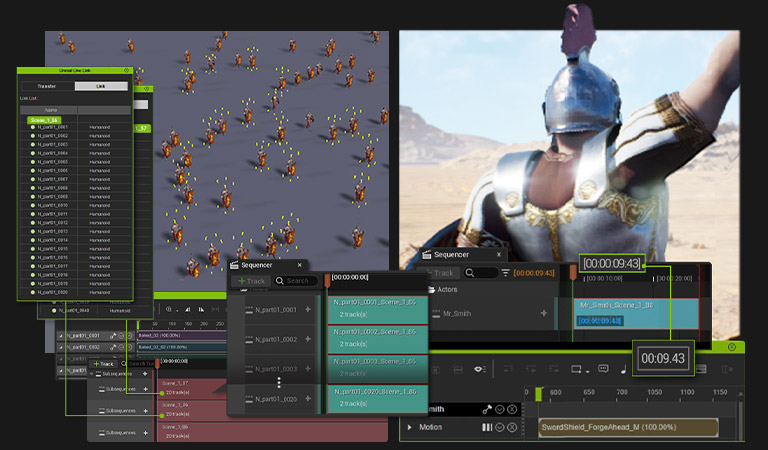This screenshot has height=450, width=768.
Task: Expand the Motion track
Action: point(407,427)
